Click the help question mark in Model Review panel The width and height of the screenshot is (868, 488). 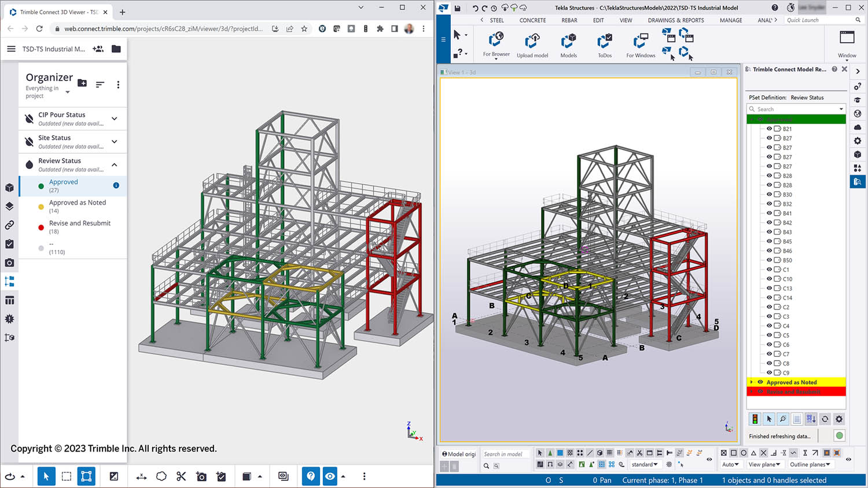coord(834,69)
